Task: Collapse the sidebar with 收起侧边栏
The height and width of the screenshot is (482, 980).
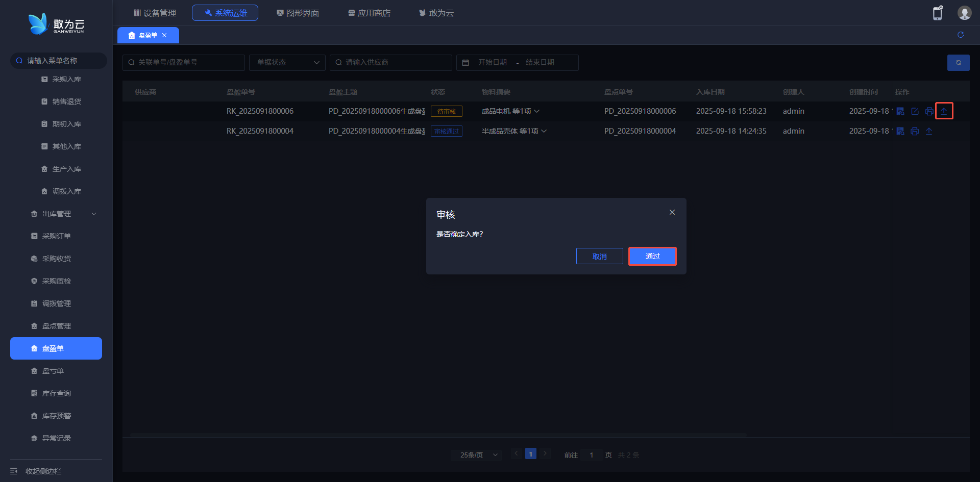Action: [x=36, y=471]
